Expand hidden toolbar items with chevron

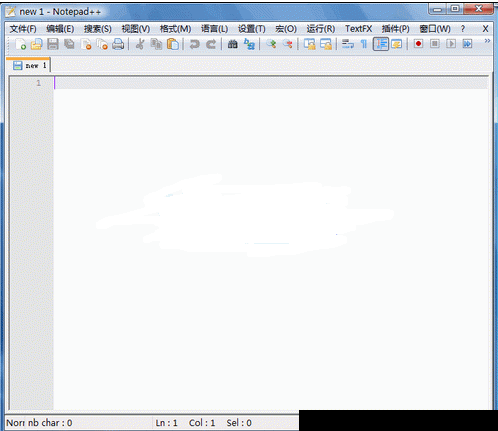tap(487, 41)
